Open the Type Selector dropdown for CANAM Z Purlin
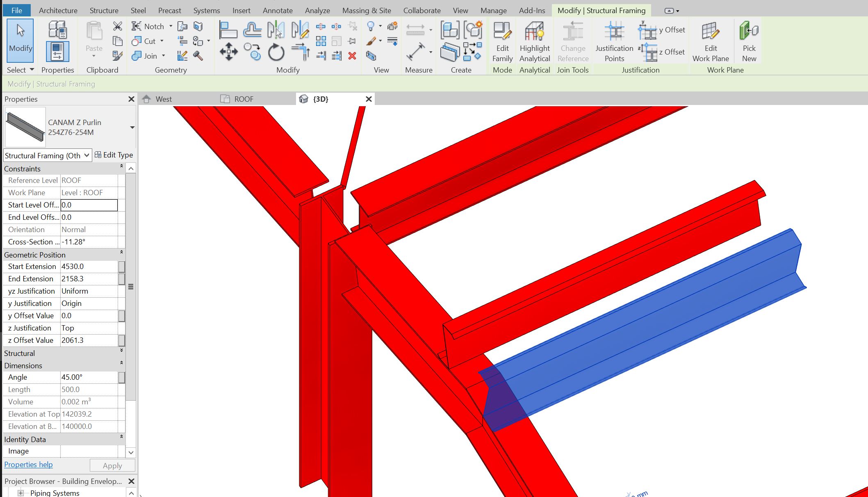 [132, 128]
